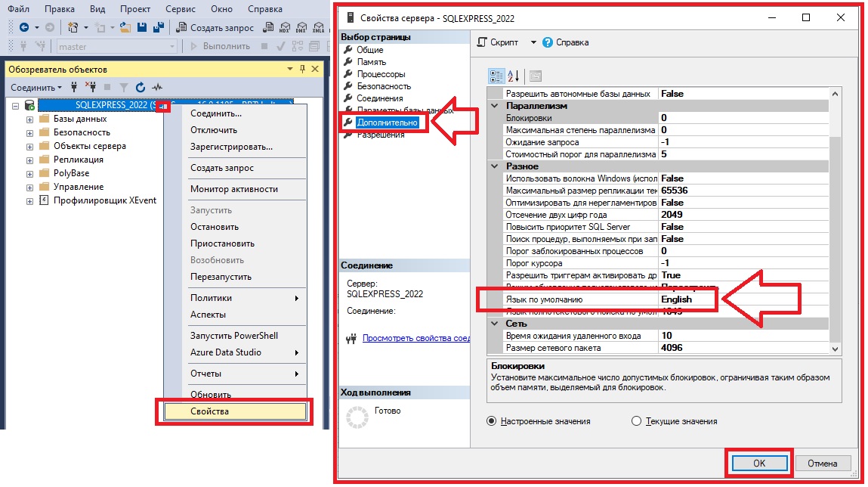Collapse the Сеть property group
This screenshot has height=487, width=868.
tap(495, 324)
